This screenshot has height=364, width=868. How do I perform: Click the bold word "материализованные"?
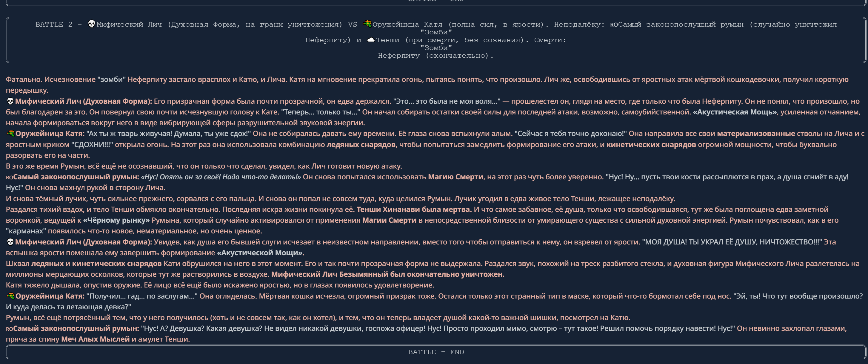[756, 134]
